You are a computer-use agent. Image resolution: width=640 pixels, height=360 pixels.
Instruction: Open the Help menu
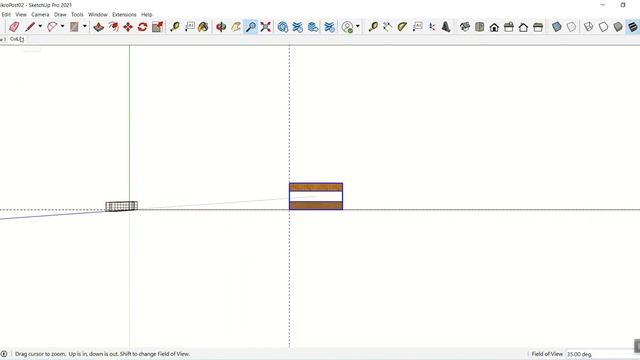[x=147, y=14]
